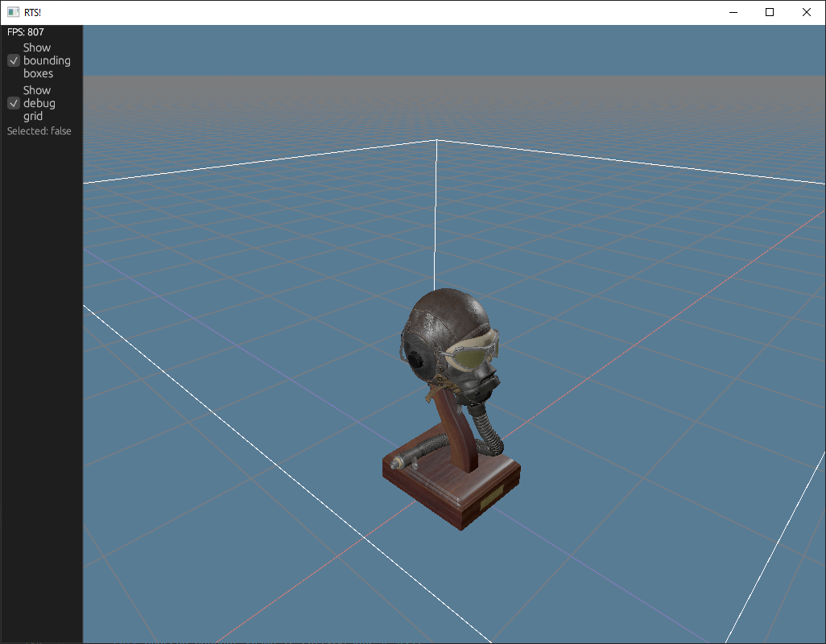The image size is (826, 644).
Task: Click the FPS: 807 counter text
Action: pos(25,32)
